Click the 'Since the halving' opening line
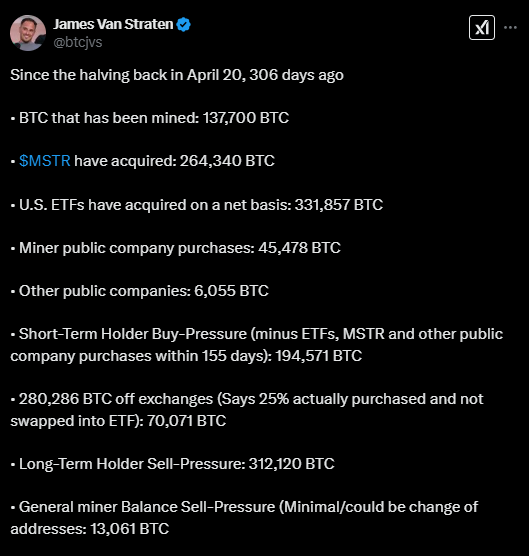Screen dimensions: 529x556 pos(177,75)
